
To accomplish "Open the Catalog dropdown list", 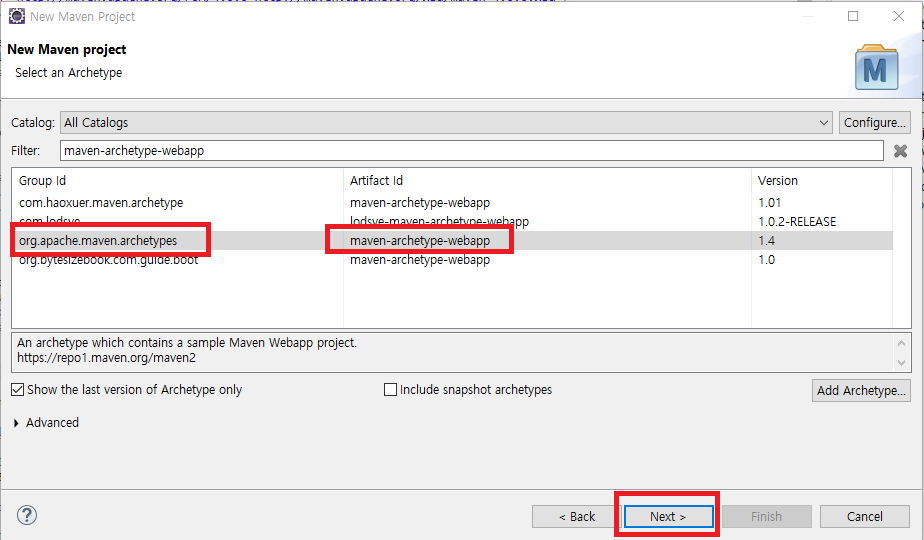I will 446,123.
